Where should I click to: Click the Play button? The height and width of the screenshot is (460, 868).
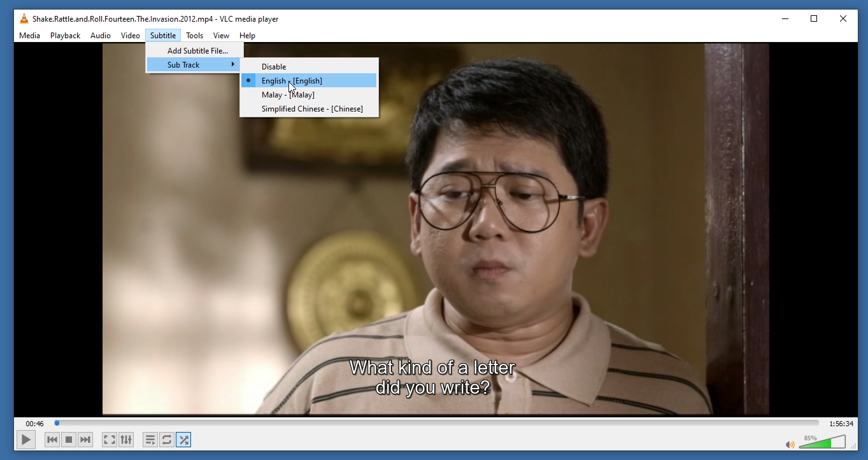[25, 440]
